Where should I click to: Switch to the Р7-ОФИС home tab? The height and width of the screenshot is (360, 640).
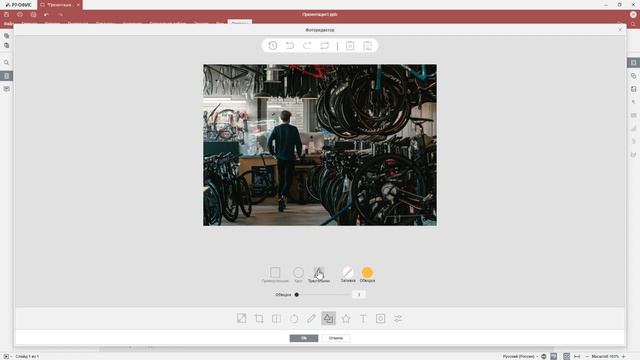click(19, 5)
